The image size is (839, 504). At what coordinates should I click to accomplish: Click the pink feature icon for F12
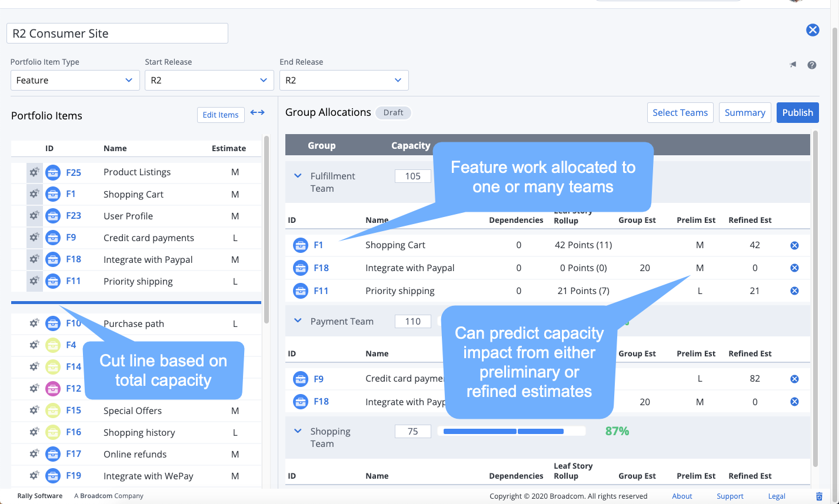pos(53,388)
